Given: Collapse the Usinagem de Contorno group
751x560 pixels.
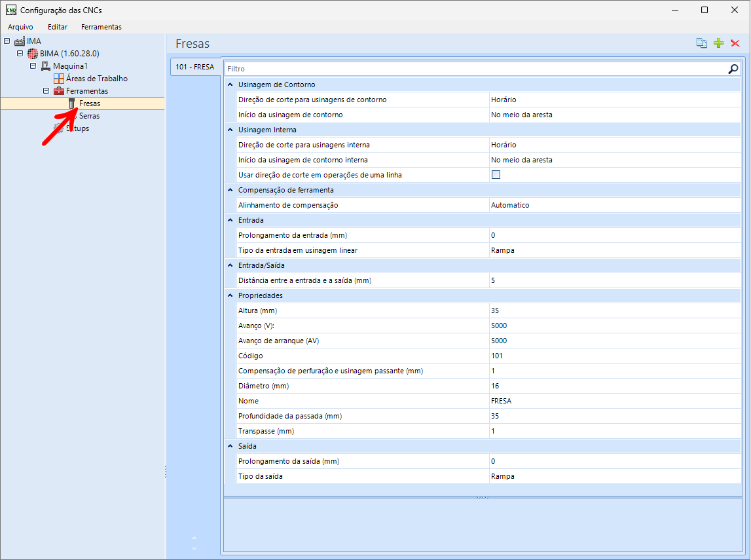Looking at the screenshot, I should click(230, 84).
